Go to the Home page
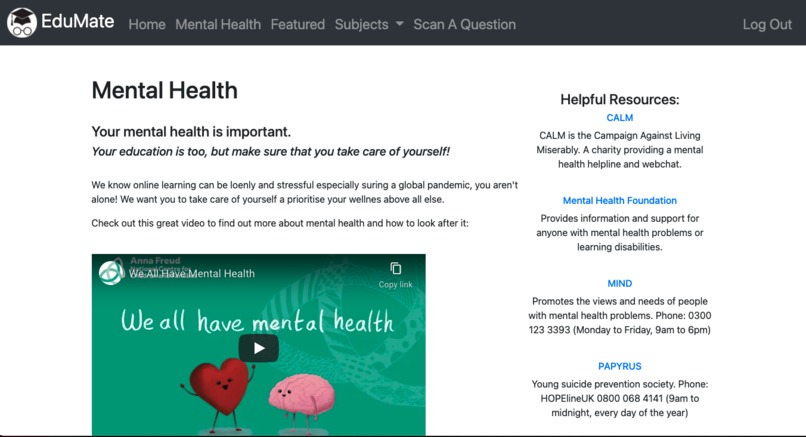806x437 pixels. tap(147, 24)
